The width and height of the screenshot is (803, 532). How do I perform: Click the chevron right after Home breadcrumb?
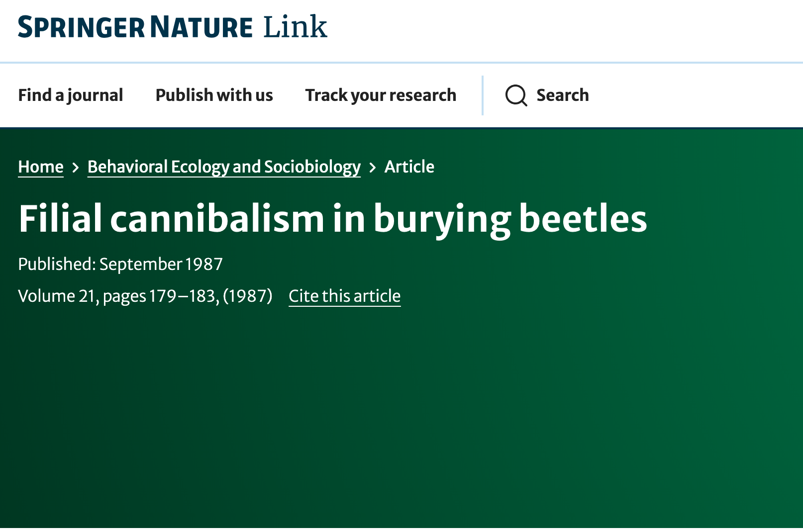tap(76, 168)
